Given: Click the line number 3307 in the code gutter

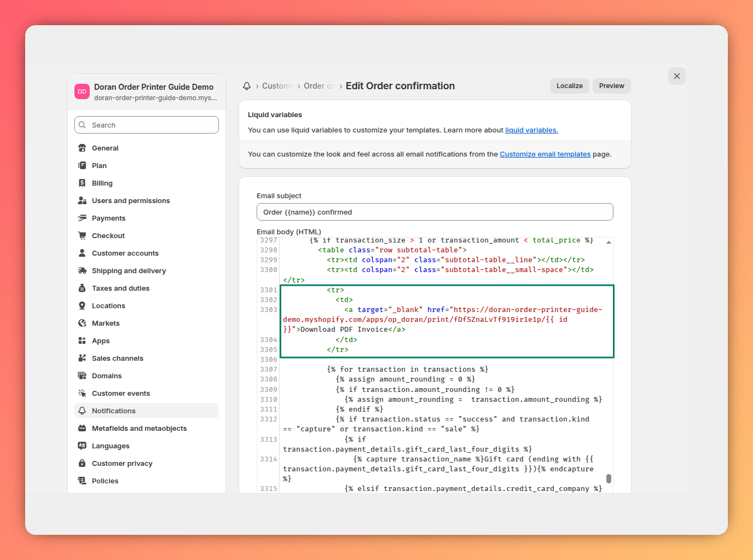Looking at the screenshot, I should tap(269, 370).
